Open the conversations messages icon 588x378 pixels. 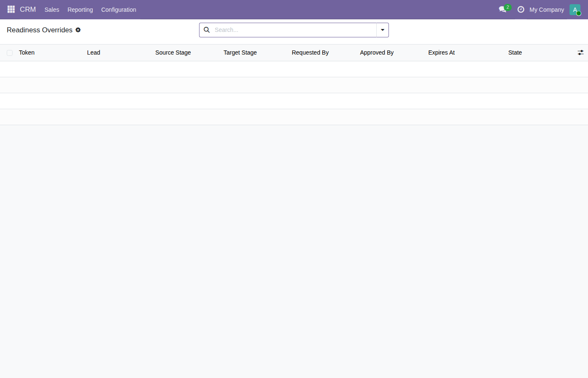(503, 9)
